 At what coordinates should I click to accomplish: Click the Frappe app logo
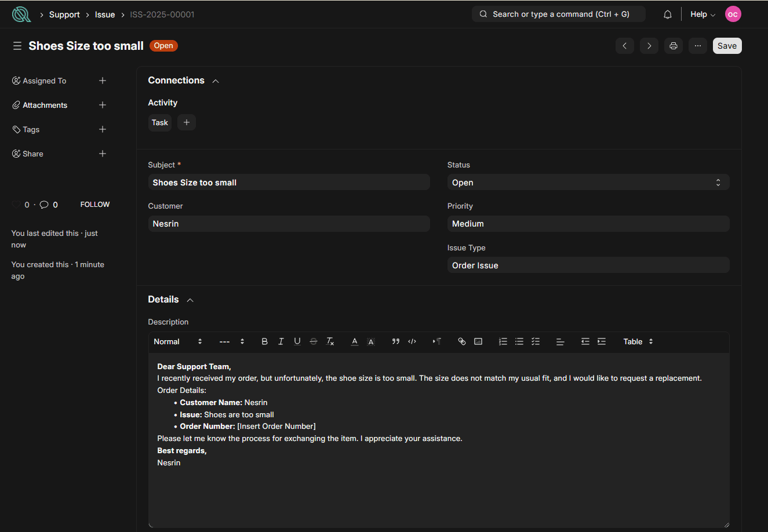(21, 14)
